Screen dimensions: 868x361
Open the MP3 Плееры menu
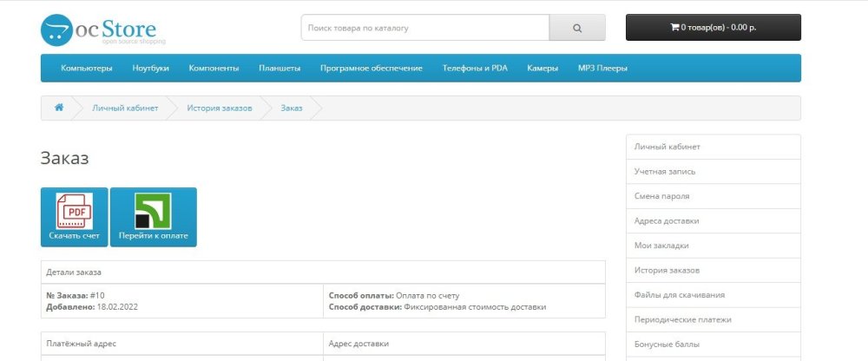pos(602,69)
